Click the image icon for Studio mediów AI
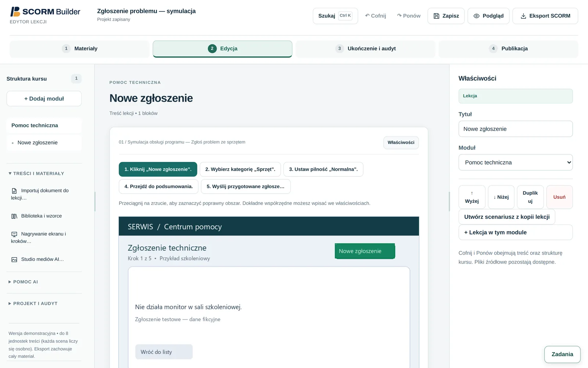The width and height of the screenshot is (588, 368). coord(14,259)
